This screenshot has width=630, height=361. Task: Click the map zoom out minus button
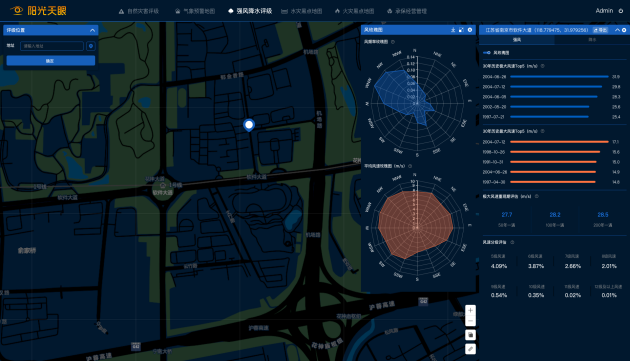pos(470,321)
